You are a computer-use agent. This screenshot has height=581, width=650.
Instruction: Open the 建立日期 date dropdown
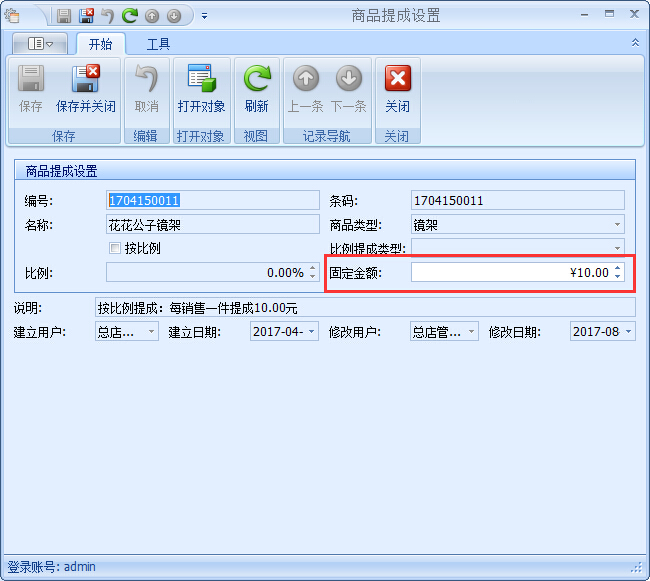click(x=311, y=332)
